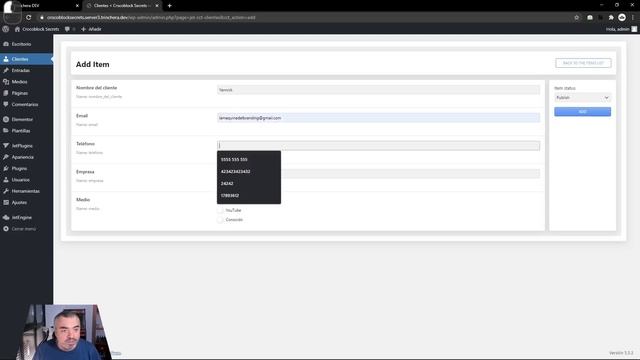
Task: Click the blue Add button
Action: pyautogui.click(x=582, y=111)
